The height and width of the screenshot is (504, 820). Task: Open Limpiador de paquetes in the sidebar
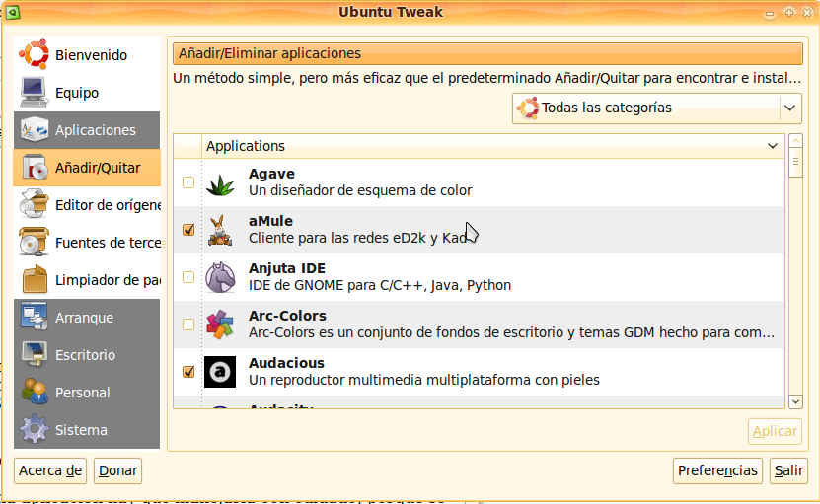pyautogui.click(x=87, y=280)
